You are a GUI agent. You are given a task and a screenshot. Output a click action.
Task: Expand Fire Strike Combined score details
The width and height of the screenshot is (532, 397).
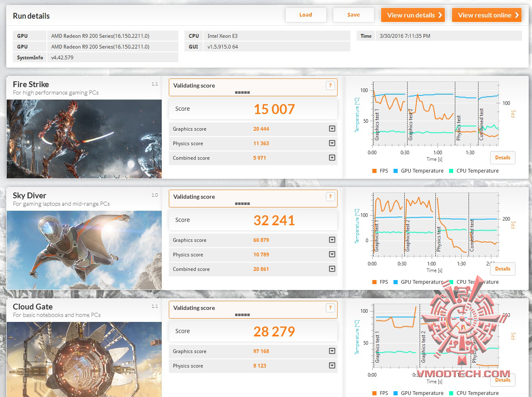(332, 158)
